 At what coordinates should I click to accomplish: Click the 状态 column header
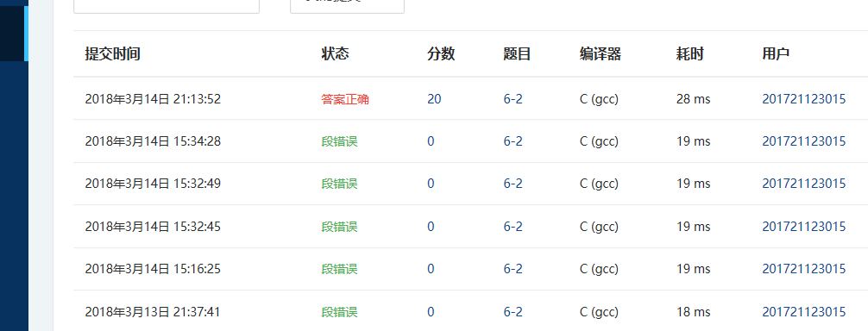336,54
